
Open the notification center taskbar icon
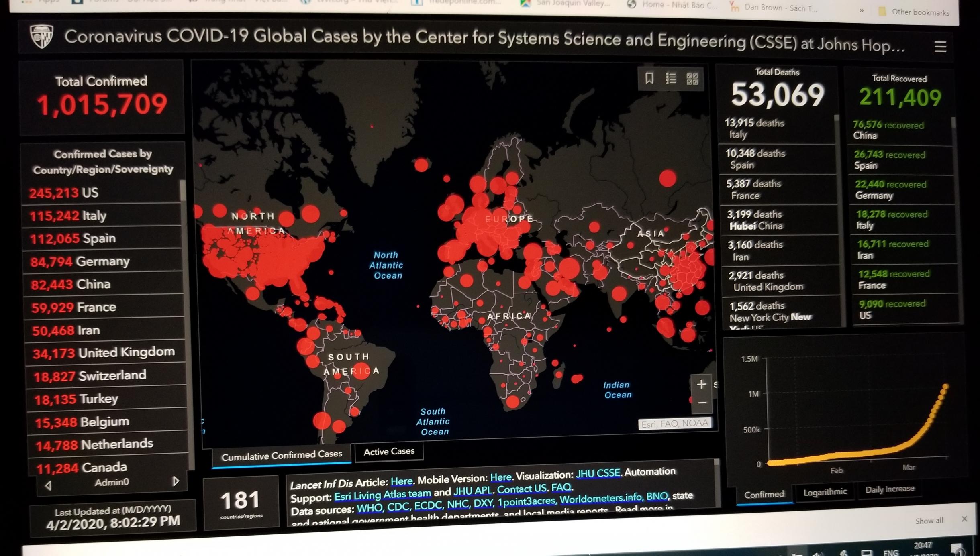(x=958, y=549)
